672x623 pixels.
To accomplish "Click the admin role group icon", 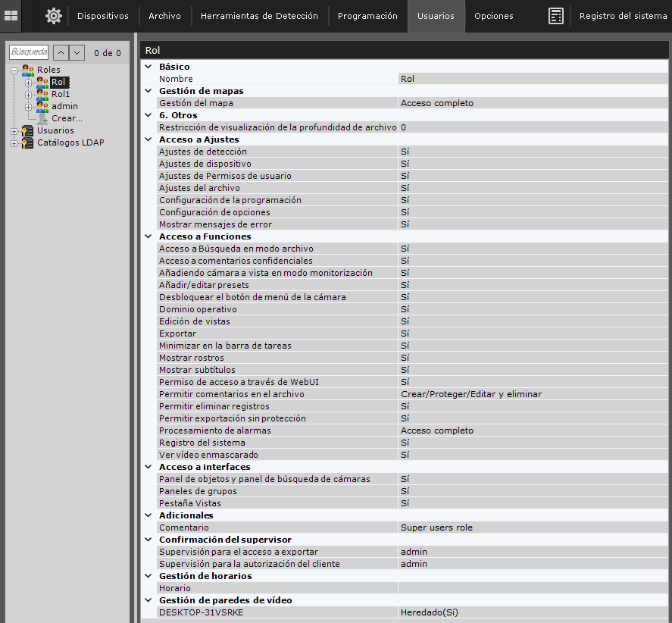I will tap(42, 106).
